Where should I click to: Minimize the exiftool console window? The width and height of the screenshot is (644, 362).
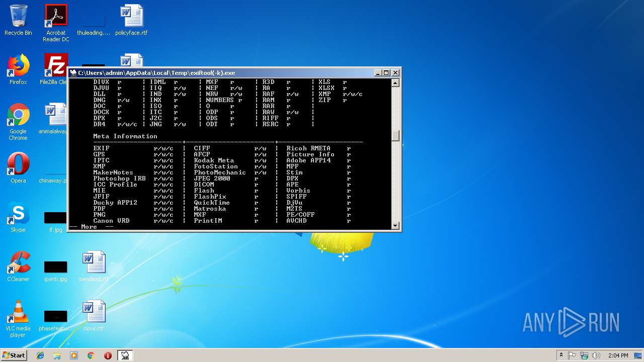(x=378, y=73)
